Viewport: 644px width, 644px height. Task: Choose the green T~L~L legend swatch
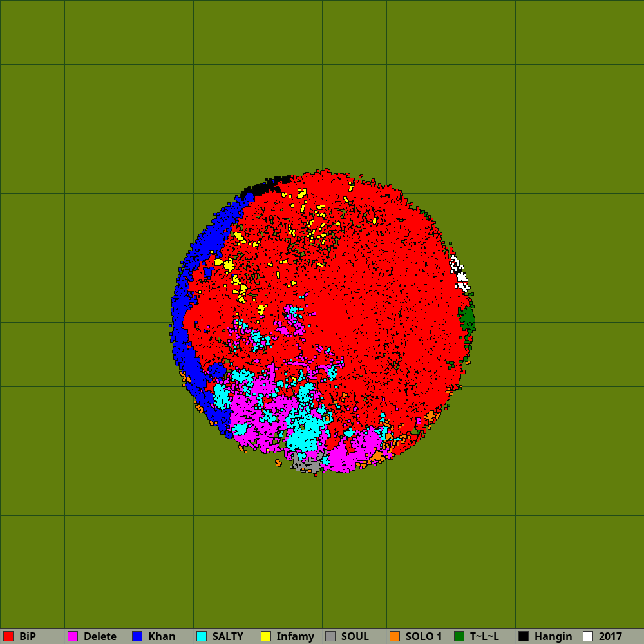pos(459,636)
